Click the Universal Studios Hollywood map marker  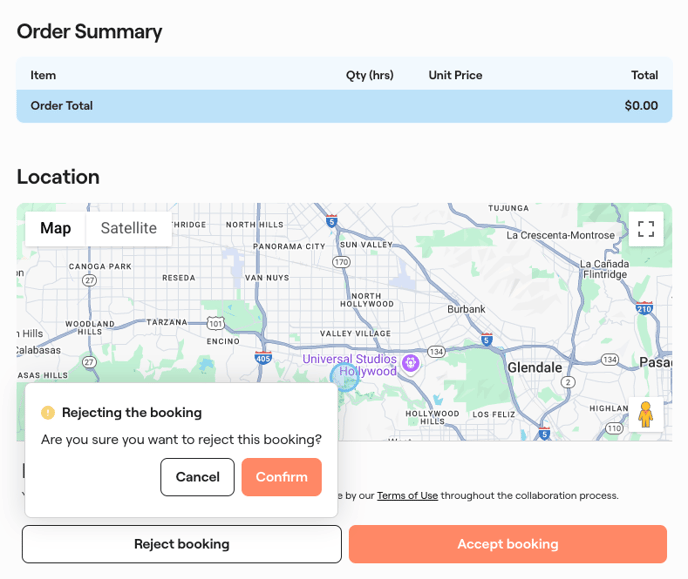(410, 365)
